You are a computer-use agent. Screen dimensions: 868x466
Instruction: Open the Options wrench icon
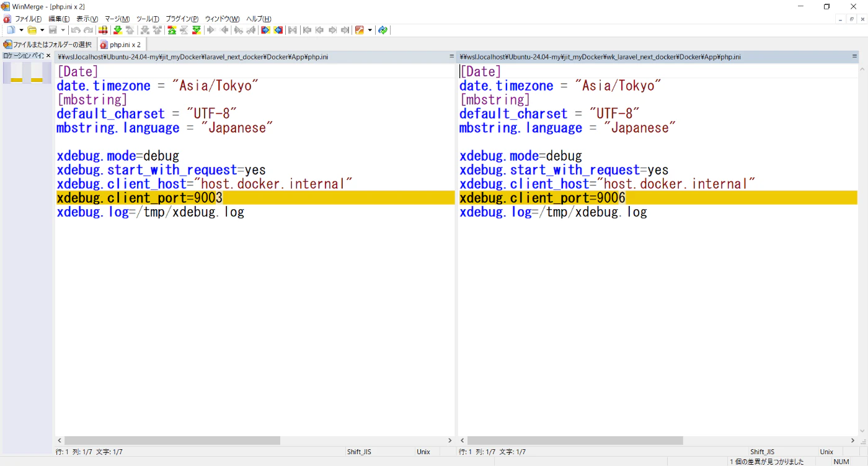[x=359, y=30]
